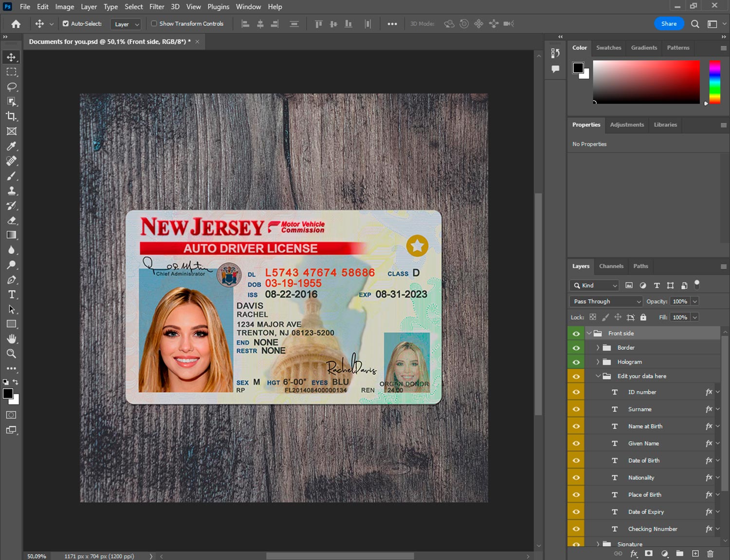The image size is (730, 560).
Task: Select the Hand tool
Action: point(11,339)
